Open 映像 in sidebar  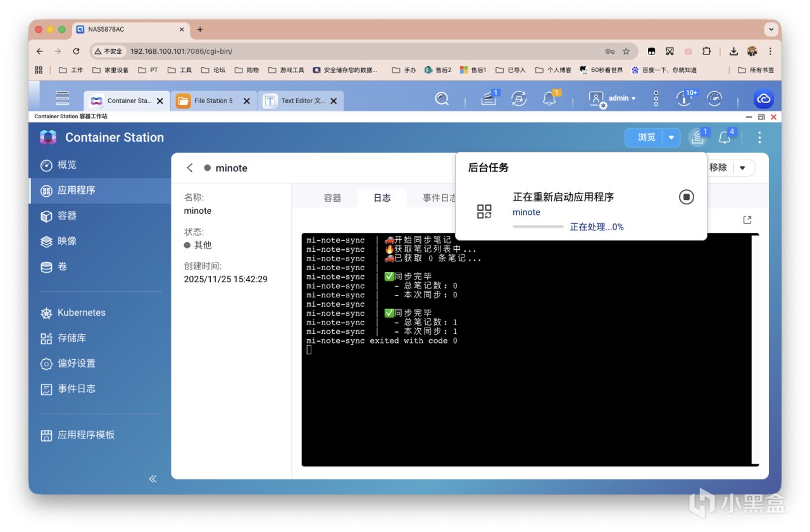100,241
